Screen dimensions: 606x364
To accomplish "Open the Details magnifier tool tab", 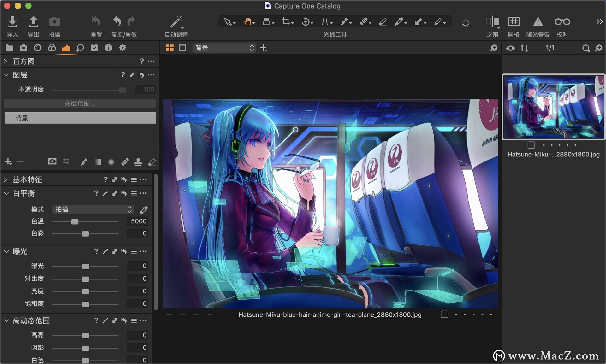I will coord(80,48).
